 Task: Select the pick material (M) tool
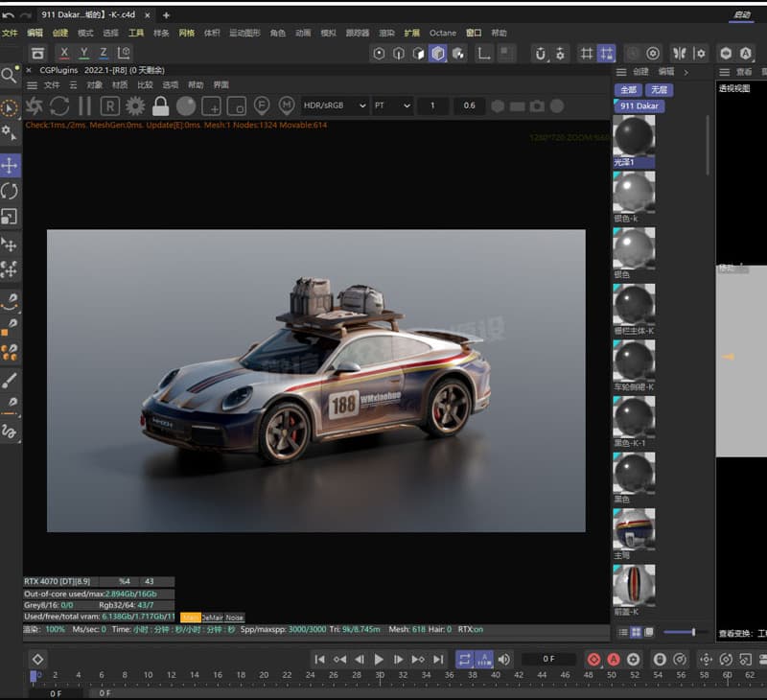[x=287, y=105]
